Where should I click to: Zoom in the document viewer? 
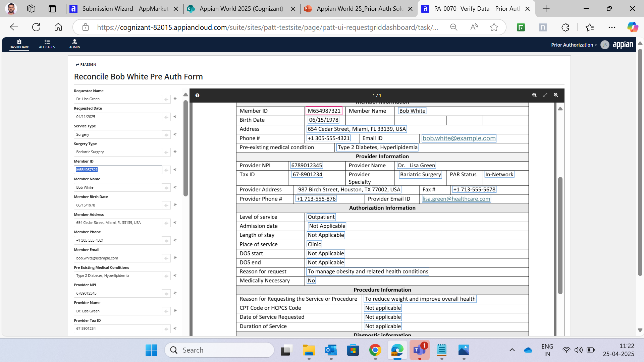556,95
